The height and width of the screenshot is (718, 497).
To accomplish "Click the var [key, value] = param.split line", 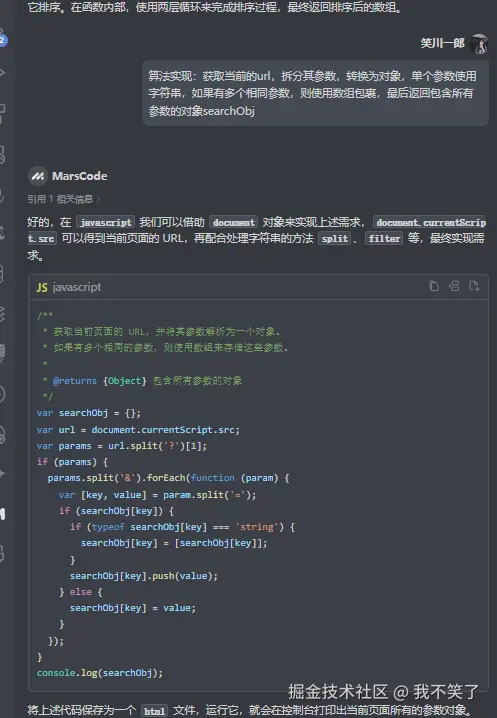I will point(158,495).
